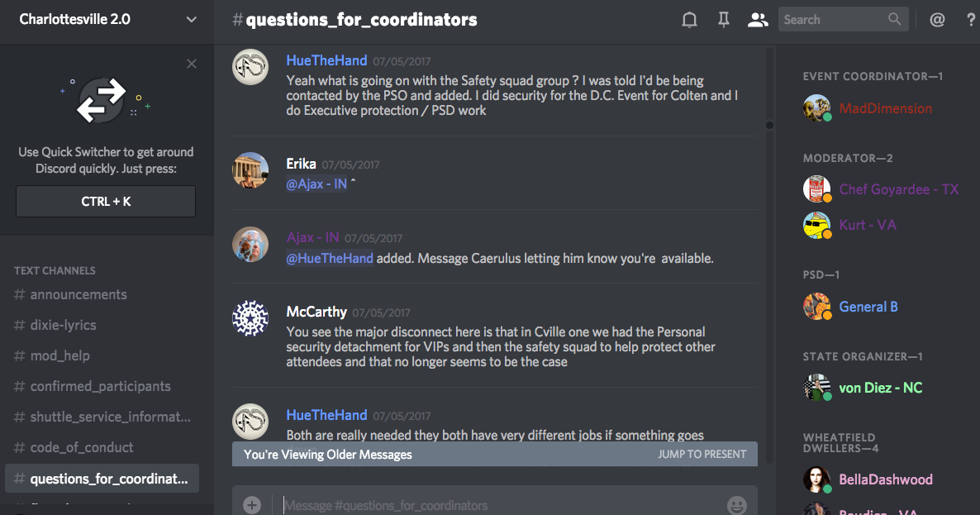Viewport: 980px width, 515px height.
Task: Click MadDimension's avatar in member list
Action: [816, 108]
